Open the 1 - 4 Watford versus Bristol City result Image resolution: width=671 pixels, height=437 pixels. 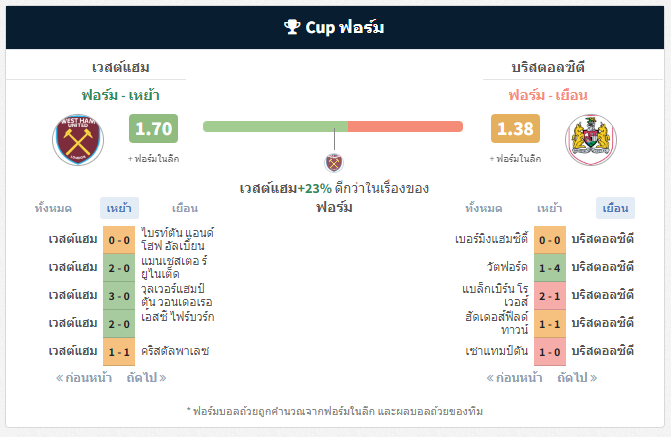[x=550, y=268]
